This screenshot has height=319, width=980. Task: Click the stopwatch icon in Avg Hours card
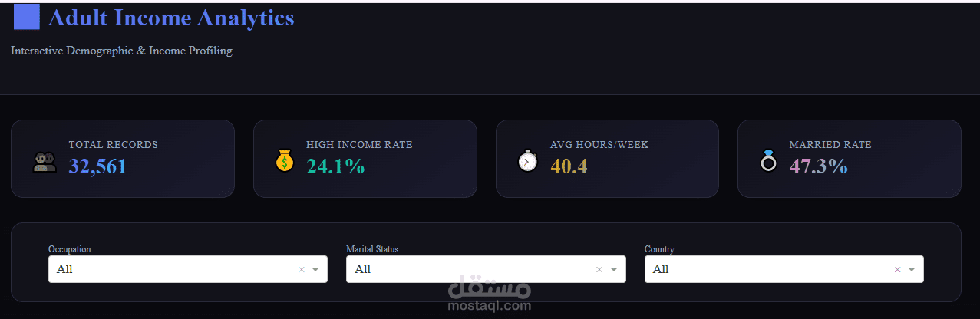pyautogui.click(x=528, y=161)
